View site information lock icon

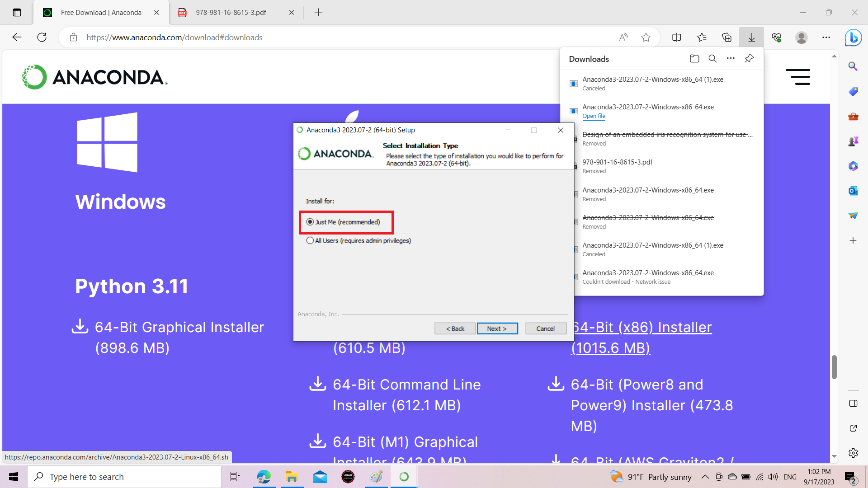coord(73,38)
